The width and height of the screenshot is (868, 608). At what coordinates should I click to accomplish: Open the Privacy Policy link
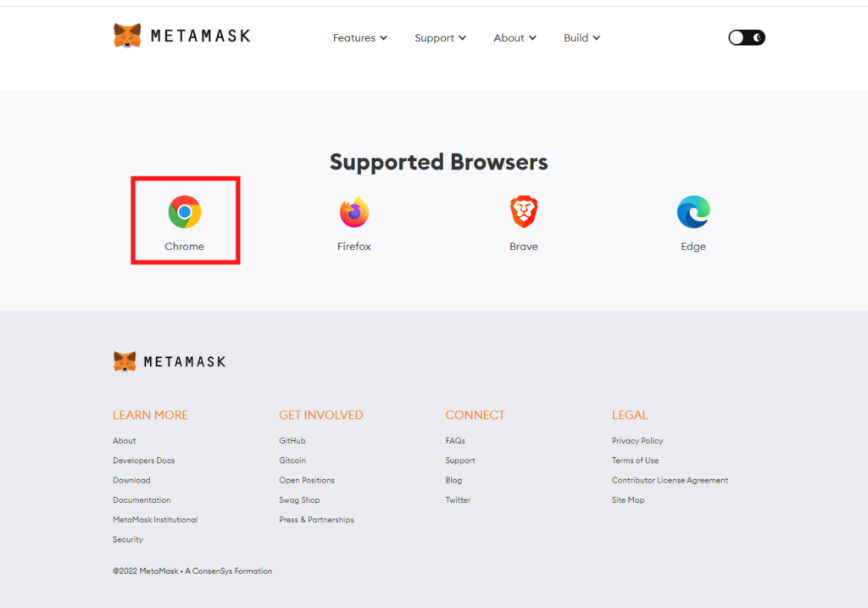pos(637,441)
